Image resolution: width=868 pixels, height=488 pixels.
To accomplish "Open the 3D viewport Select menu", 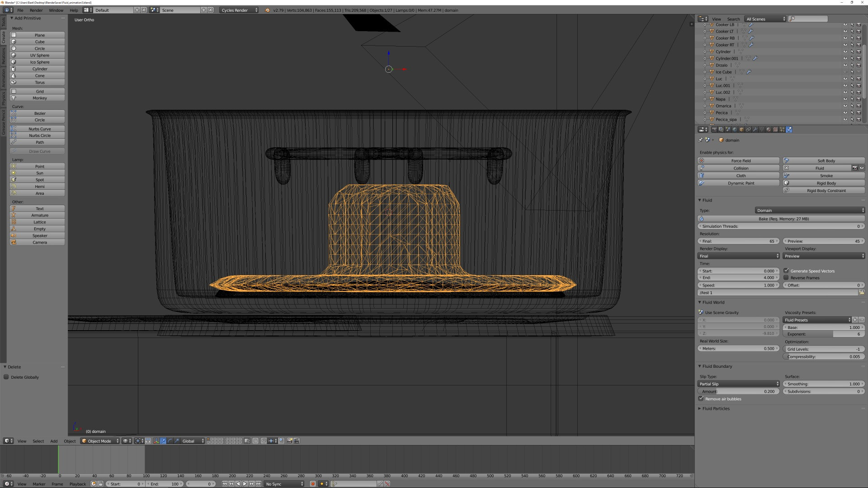I will coord(38,441).
